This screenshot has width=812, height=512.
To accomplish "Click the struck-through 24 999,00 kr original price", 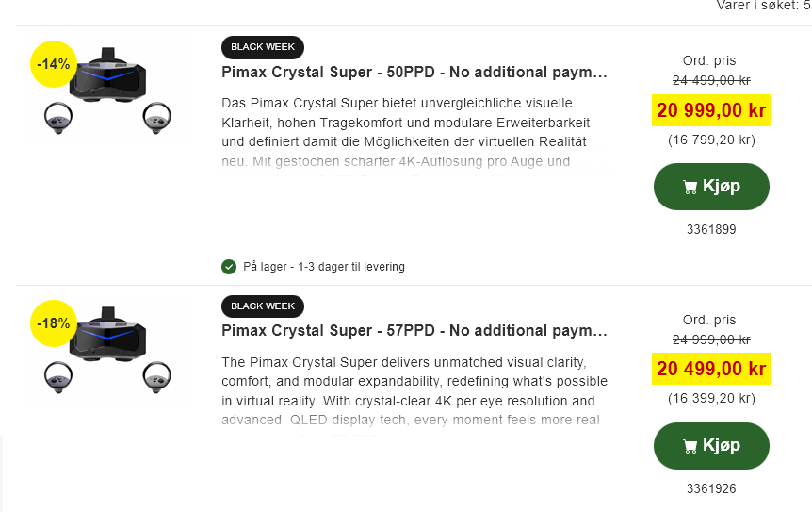I will [711, 339].
